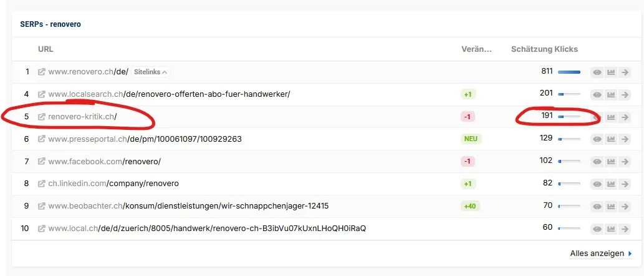Toggle eye icon in renovero-kritik.ch row

(597, 117)
